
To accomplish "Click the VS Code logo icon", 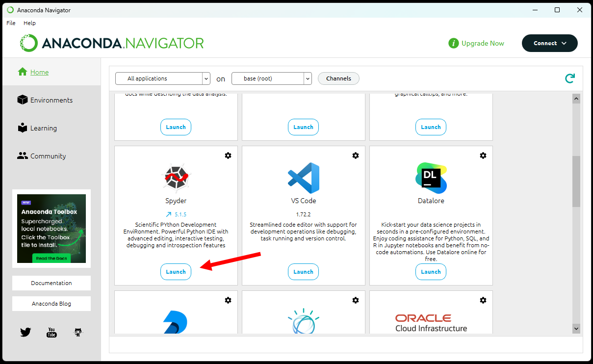I will pos(303,178).
